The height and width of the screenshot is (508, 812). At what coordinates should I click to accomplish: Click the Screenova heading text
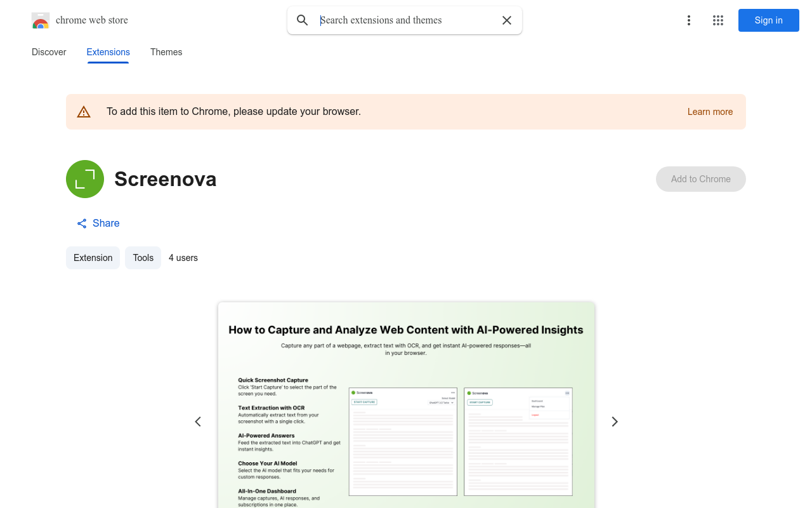[x=166, y=179]
